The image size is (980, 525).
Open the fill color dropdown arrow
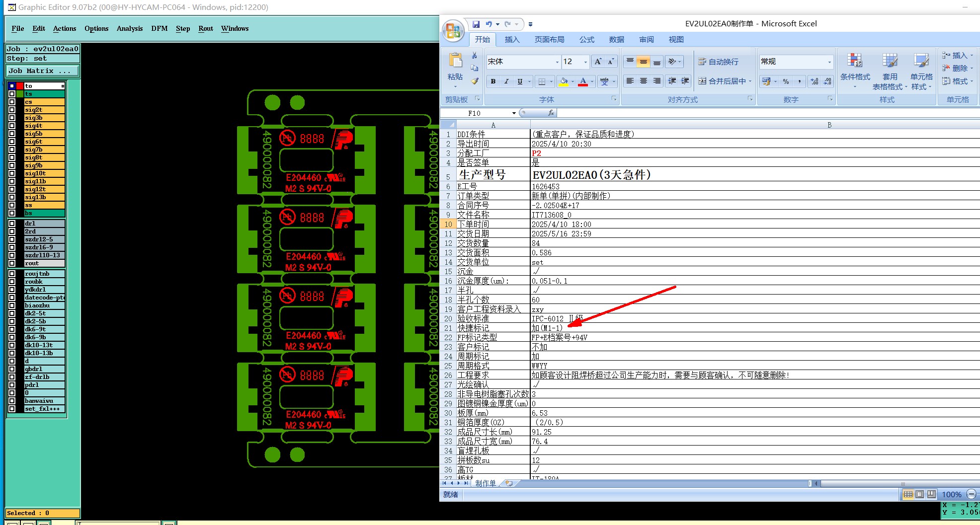pyautogui.click(x=572, y=81)
